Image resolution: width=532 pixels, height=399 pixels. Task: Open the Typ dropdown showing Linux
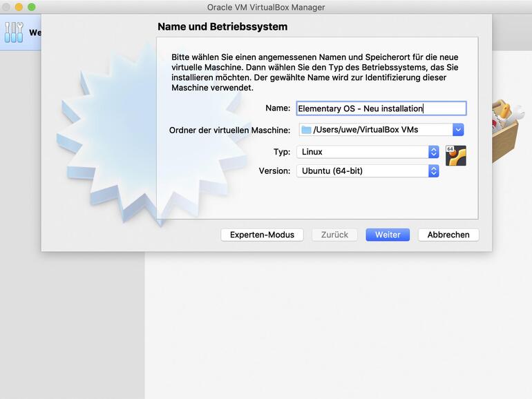(368, 152)
